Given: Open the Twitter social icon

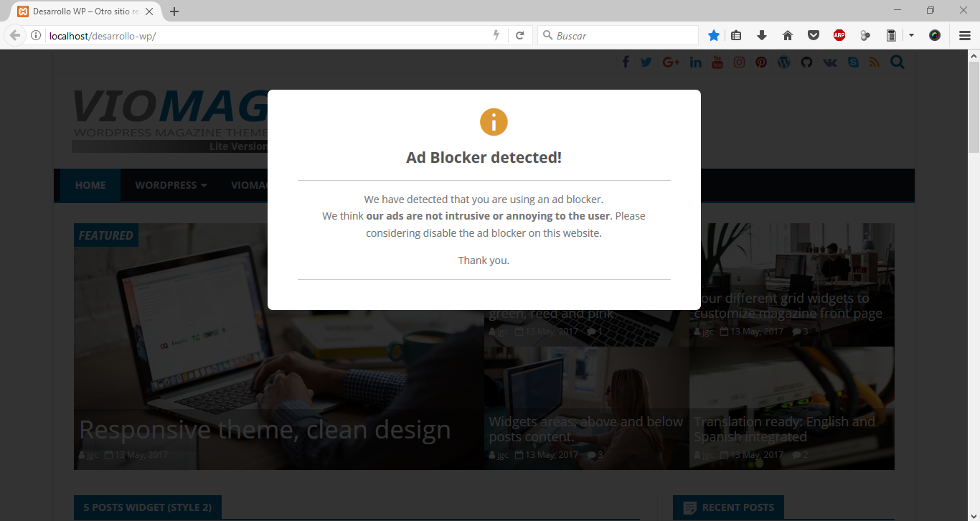Looking at the screenshot, I should 646,62.
